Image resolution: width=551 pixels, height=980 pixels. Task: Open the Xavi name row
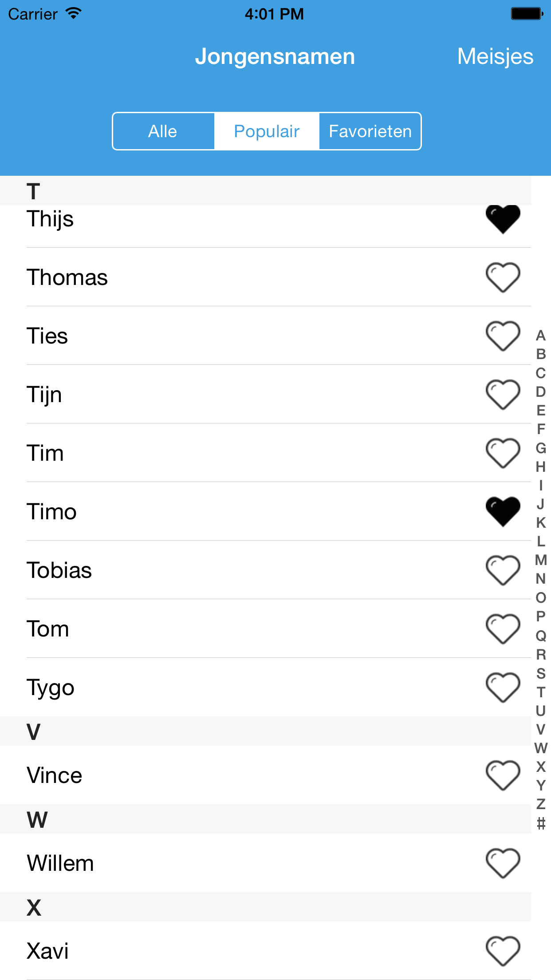(222, 951)
